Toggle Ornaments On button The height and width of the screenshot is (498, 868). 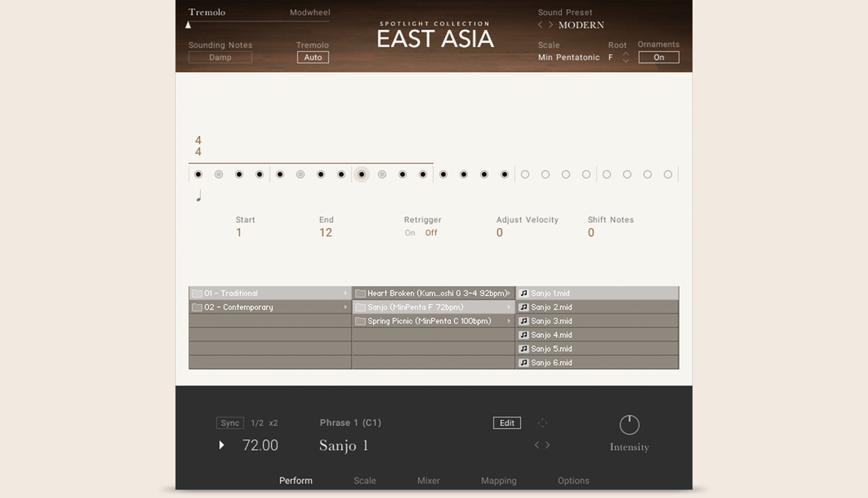click(659, 58)
